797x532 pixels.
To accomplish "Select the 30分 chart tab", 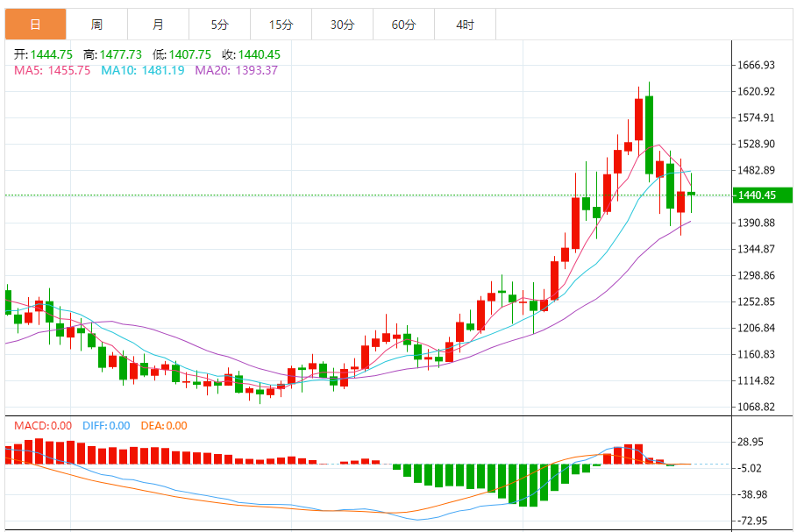I will tap(342, 25).
